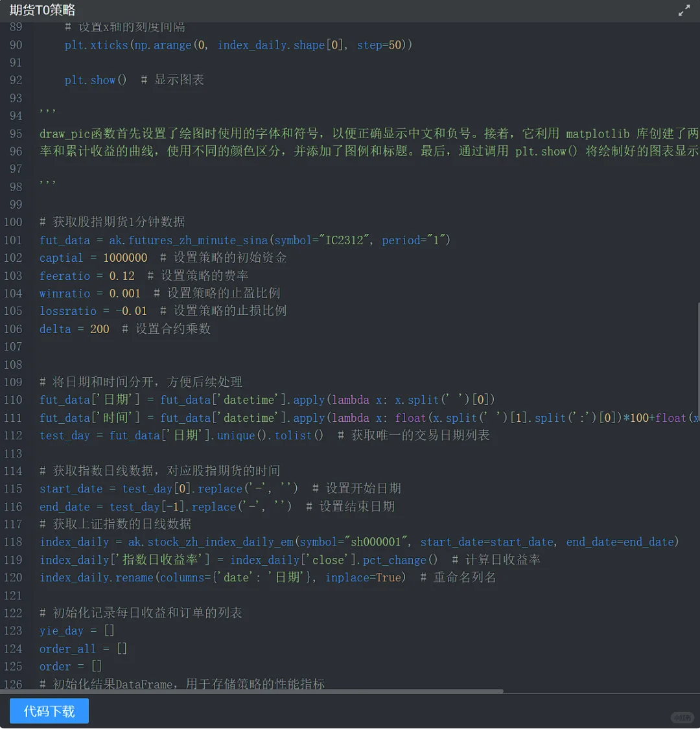The height and width of the screenshot is (729, 700).
Task: Click line number 125 in the gutter
Action: pyautogui.click(x=13, y=666)
